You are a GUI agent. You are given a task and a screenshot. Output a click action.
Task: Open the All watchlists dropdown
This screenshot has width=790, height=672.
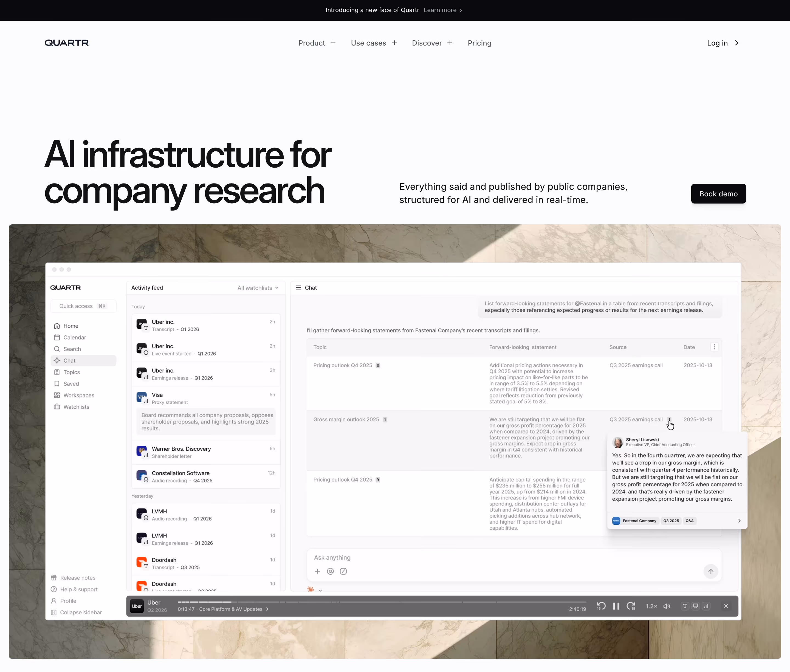tap(258, 288)
